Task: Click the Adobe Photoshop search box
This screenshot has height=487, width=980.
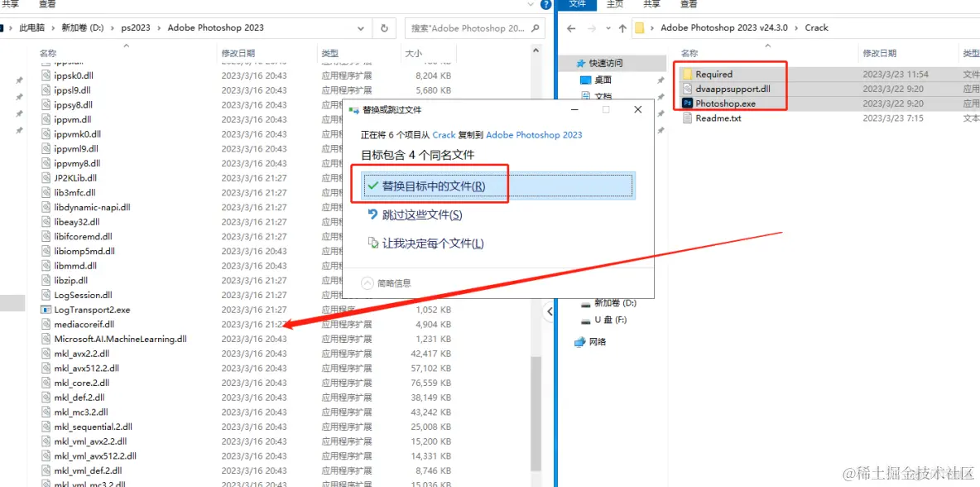Action: [x=472, y=27]
